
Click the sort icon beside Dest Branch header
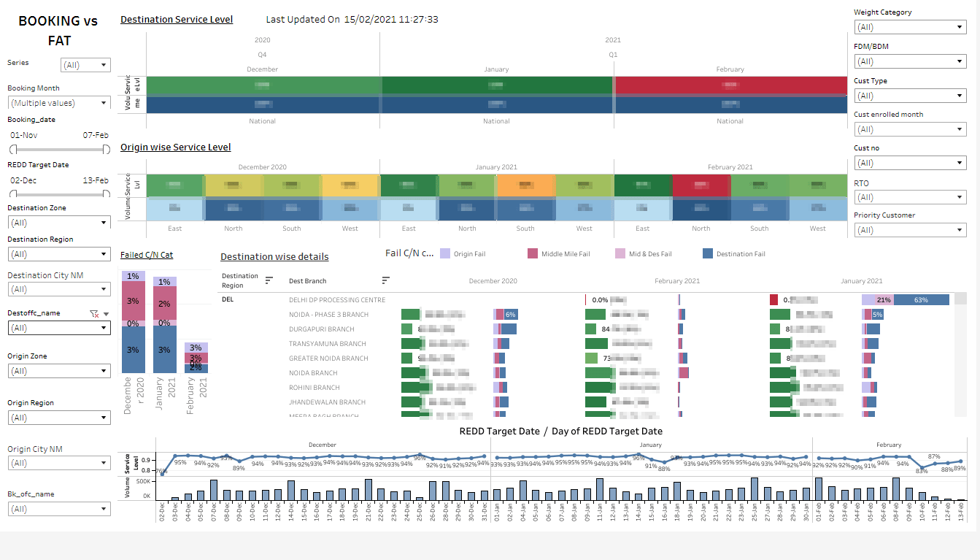[385, 280]
